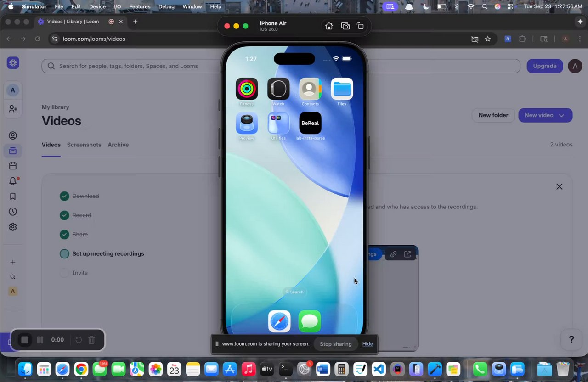
Task: Pause the Loom recording
Action: click(x=40, y=340)
